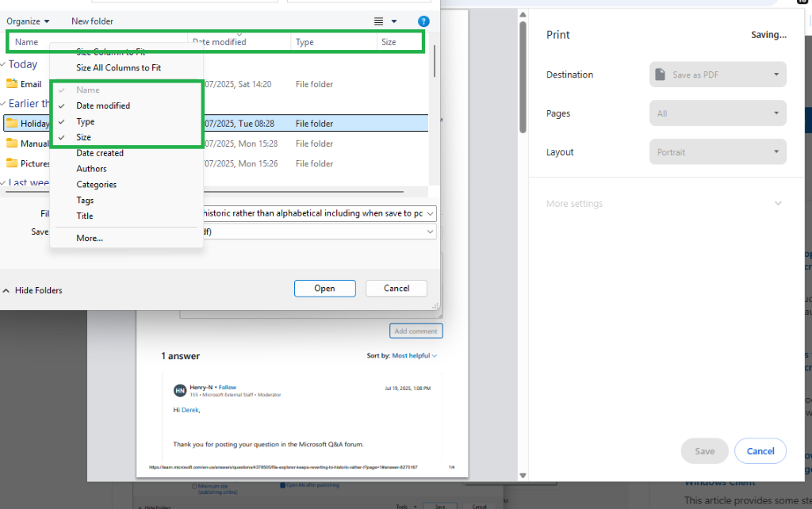
Task: Open the Pages dropdown in Print panel
Action: pos(716,113)
